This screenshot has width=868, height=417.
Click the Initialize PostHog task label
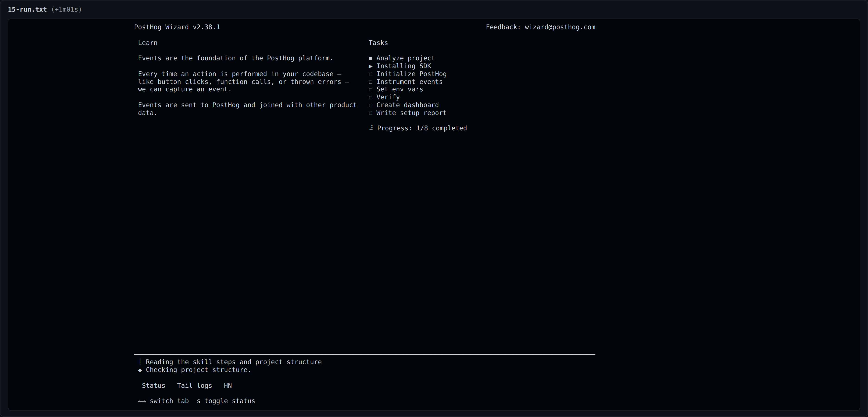(411, 74)
